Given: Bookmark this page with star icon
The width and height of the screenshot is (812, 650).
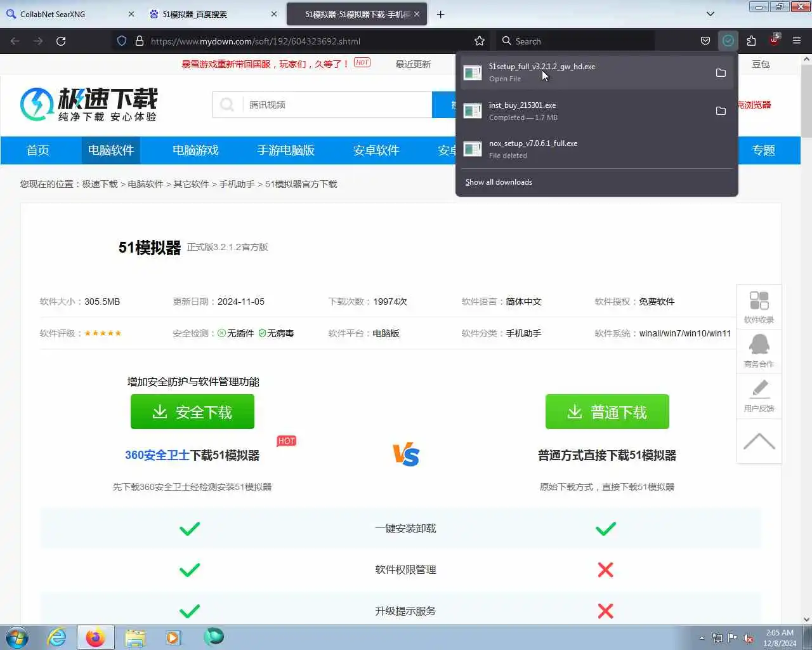Looking at the screenshot, I should [480, 41].
